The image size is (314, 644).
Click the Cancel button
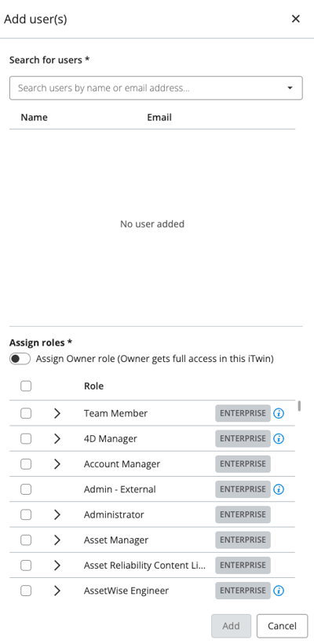point(282,626)
